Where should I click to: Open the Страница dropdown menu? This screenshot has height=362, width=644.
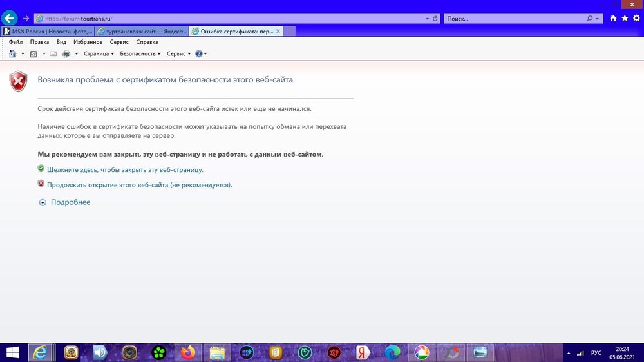pyautogui.click(x=99, y=53)
